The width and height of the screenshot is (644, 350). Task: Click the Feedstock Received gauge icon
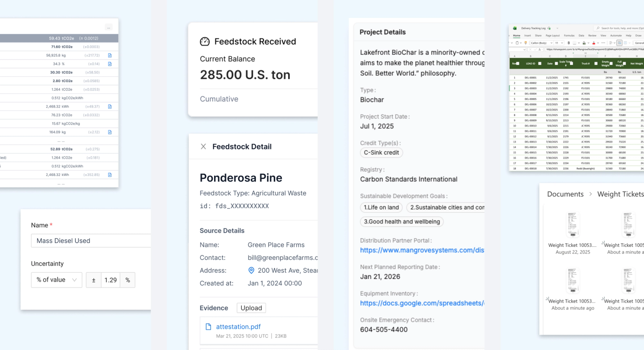[205, 41]
